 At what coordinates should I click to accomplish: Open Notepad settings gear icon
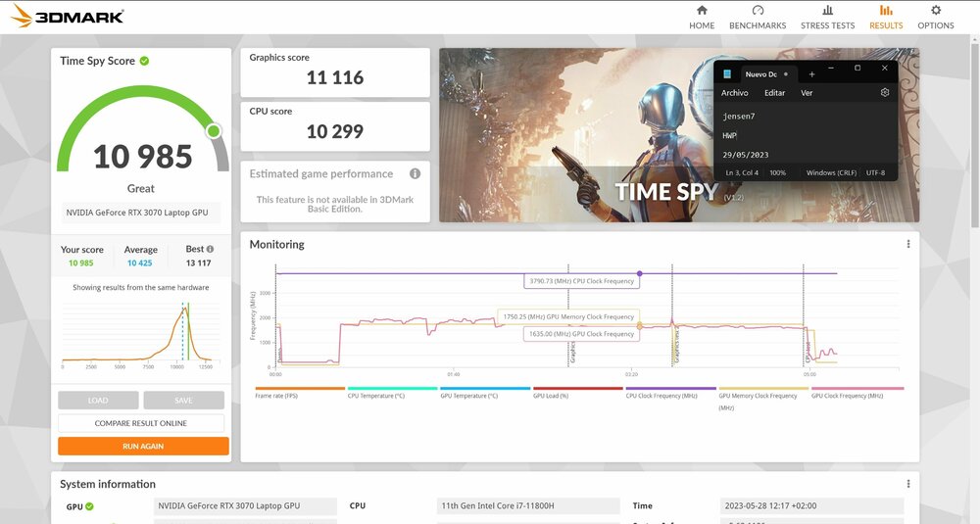click(884, 92)
